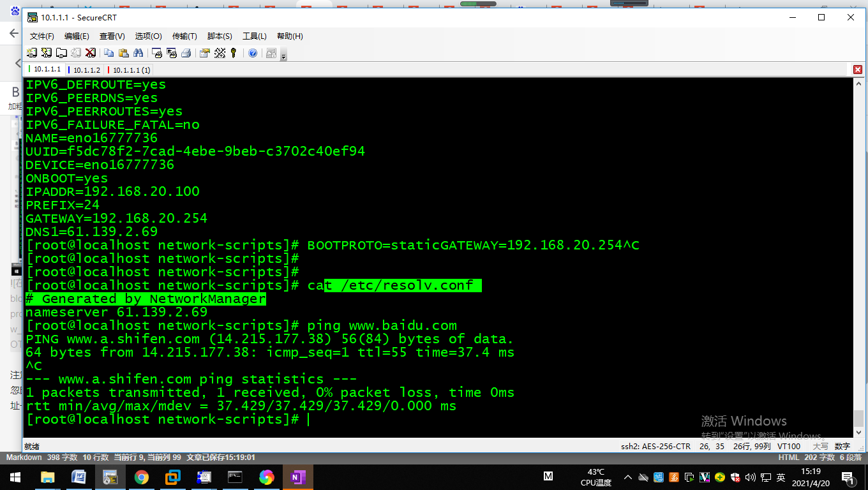Viewport: 868px width, 490px height.
Task: Switch to the 10.1.1.1 session tab
Action: [45, 70]
